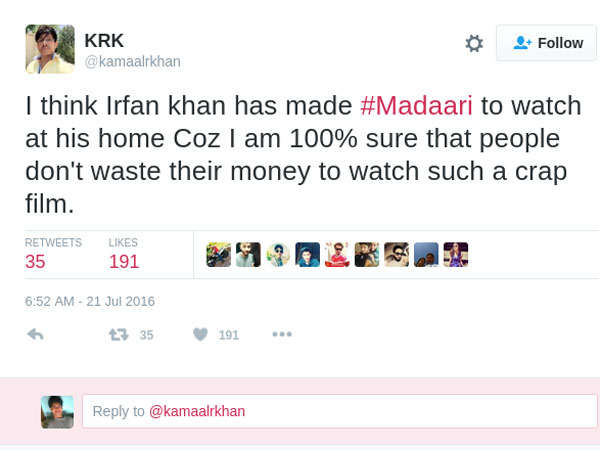Click your own avatar beside the reply box
The image size is (600, 450).
point(57,411)
